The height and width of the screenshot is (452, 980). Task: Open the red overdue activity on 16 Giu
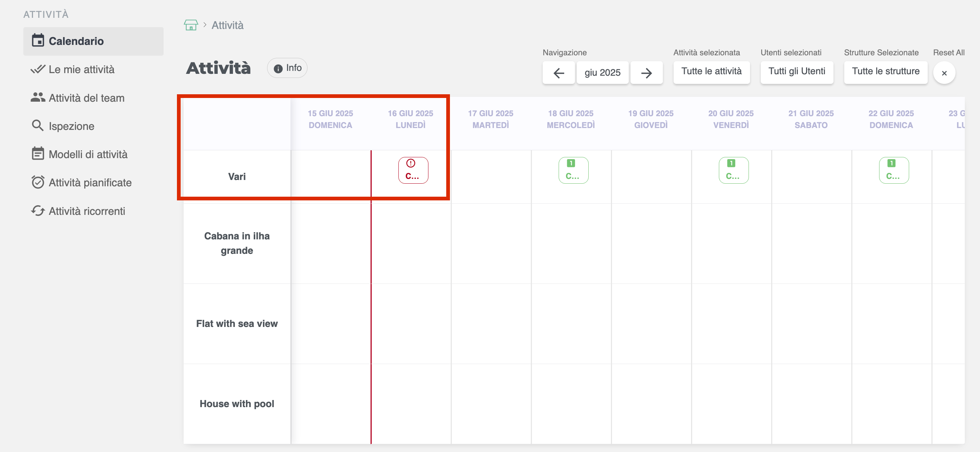[413, 170]
